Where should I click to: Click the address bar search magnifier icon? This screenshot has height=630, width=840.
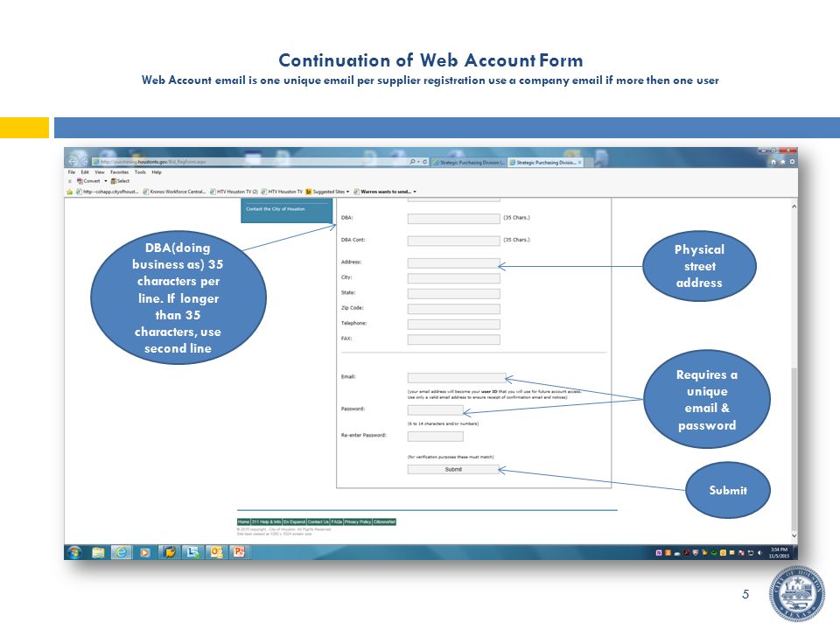coord(412,161)
